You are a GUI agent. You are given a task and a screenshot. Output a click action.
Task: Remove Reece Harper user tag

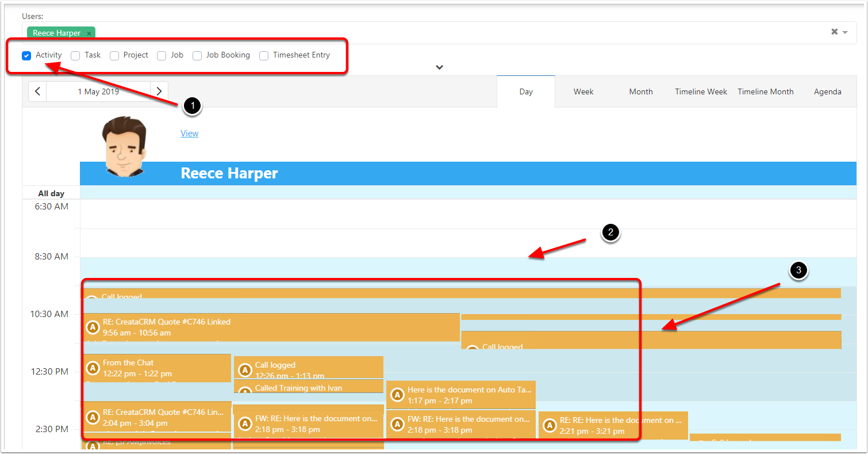click(x=89, y=33)
